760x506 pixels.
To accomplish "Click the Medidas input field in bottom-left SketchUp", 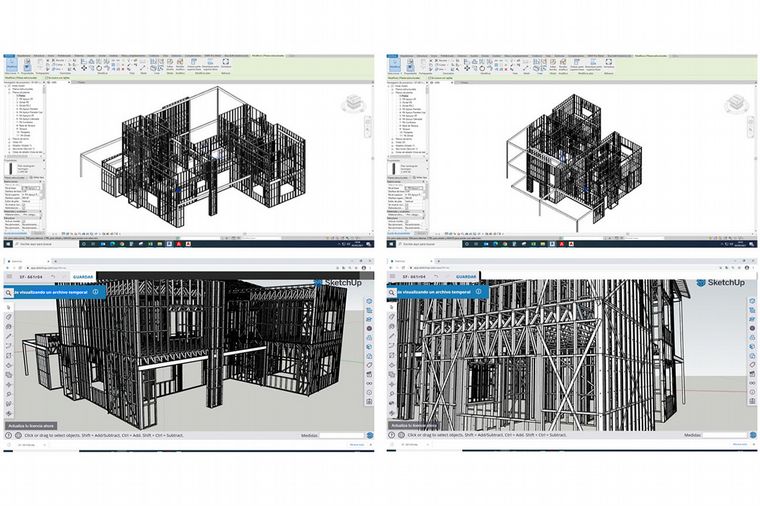I will coord(338,436).
